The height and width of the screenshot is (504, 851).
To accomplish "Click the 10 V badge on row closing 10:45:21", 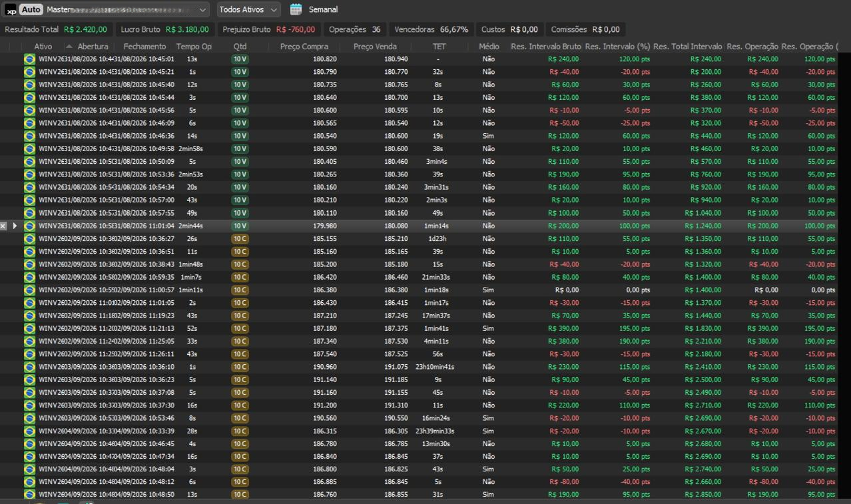I will 240,72.
